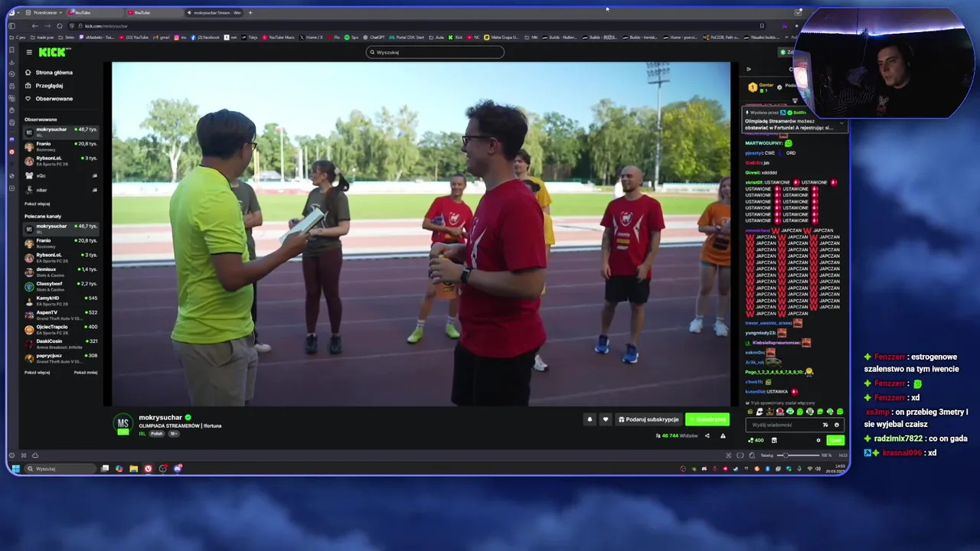Click browser back arrow

[35, 26]
